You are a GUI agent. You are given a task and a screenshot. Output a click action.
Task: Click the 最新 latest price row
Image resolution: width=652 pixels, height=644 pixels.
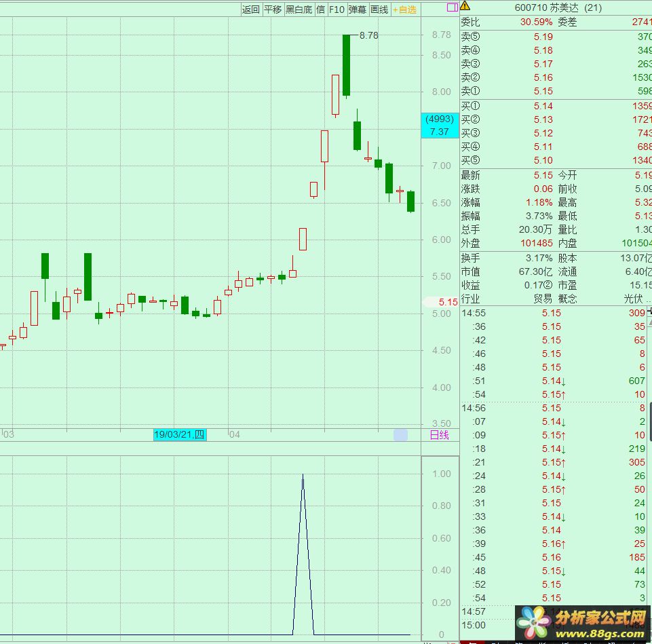coord(507,175)
